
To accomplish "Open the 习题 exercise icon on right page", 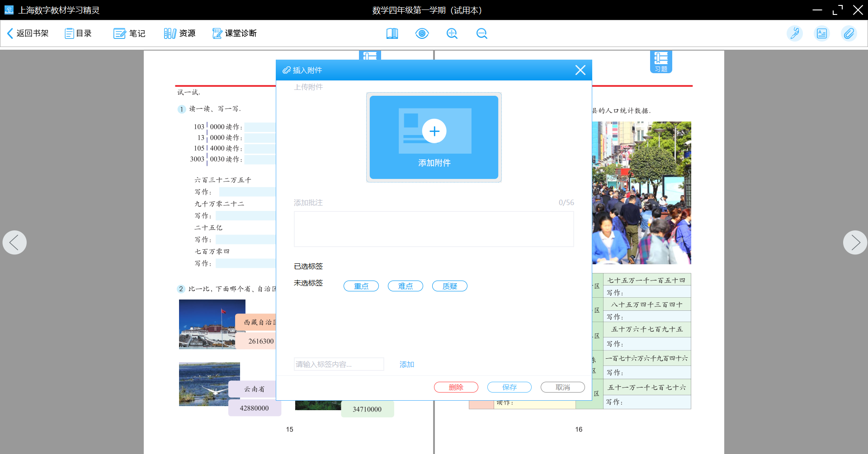I will [661, 61].
